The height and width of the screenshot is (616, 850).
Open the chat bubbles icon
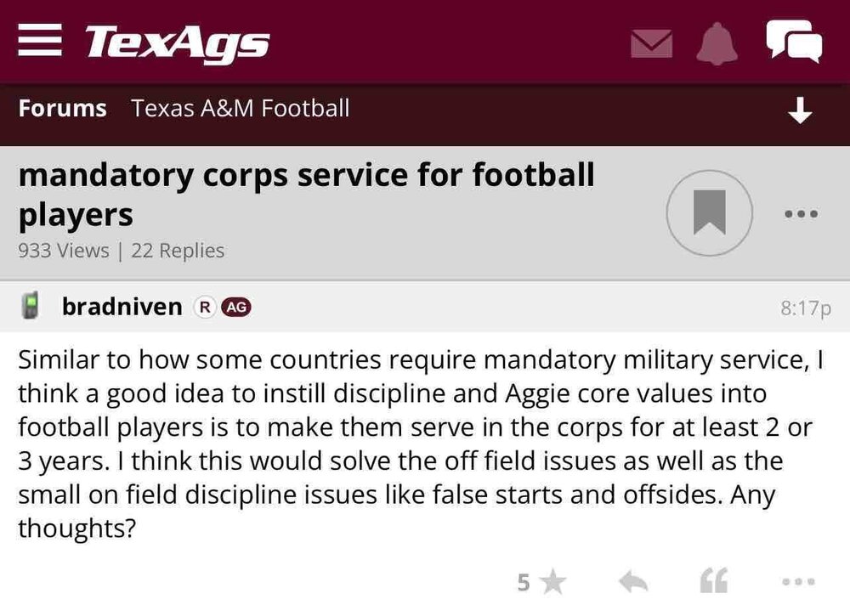click(794, 42)
